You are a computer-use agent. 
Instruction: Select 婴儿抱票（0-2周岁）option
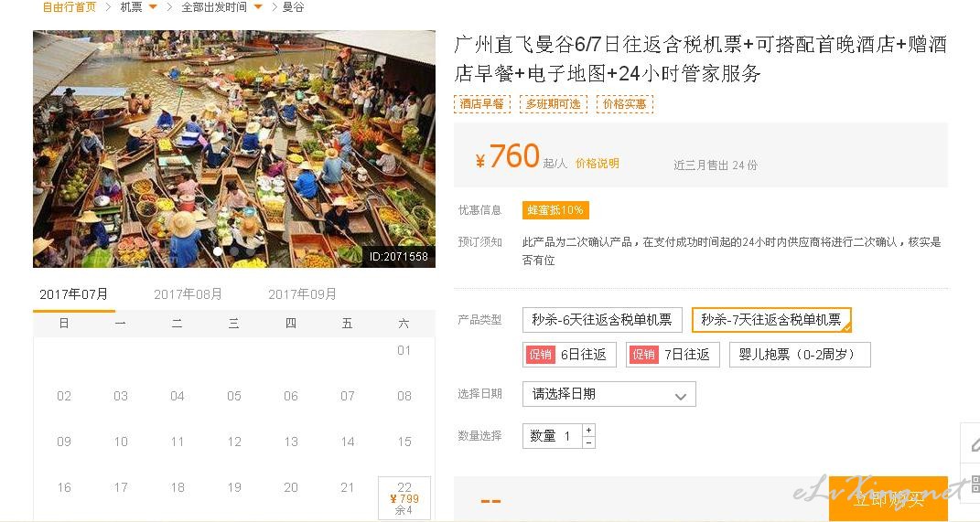[800, 355]
